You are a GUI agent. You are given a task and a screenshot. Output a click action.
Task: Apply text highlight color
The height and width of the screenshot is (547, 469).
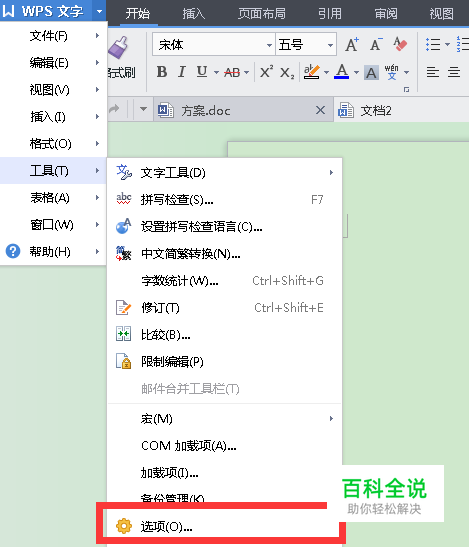[312, 72]
